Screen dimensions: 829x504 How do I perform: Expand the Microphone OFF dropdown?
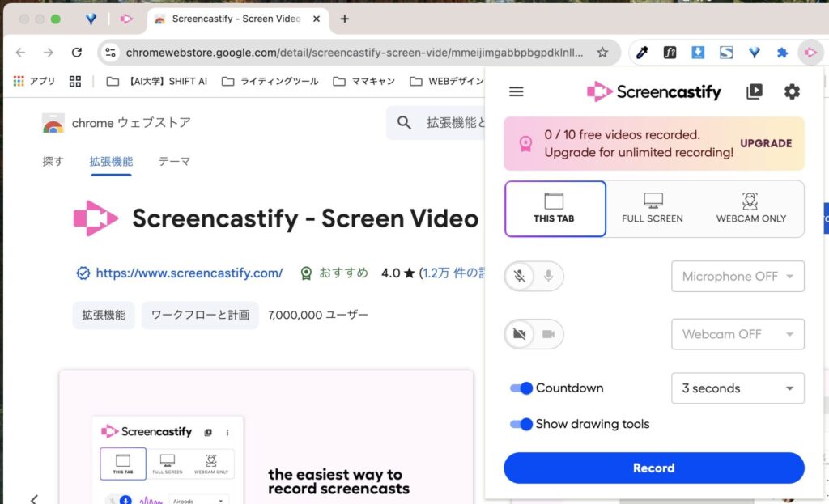(x=738, y=277)
